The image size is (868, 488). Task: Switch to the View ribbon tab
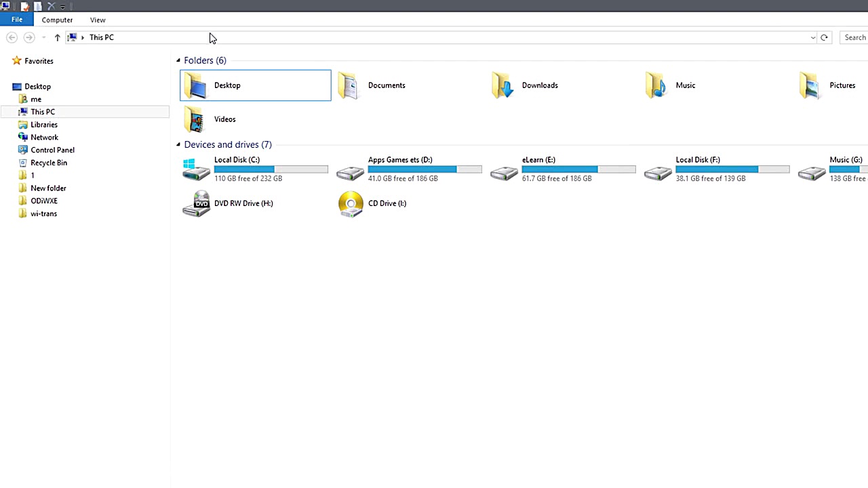click(98, 20)
